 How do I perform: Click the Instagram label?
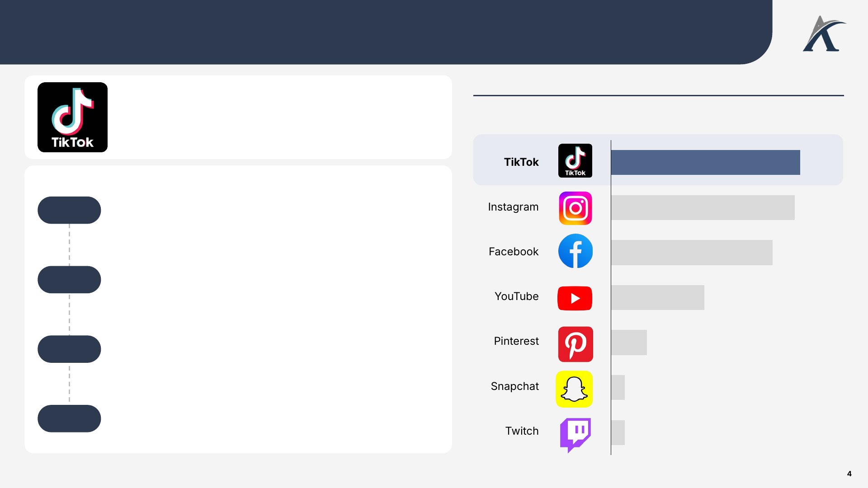513,207
